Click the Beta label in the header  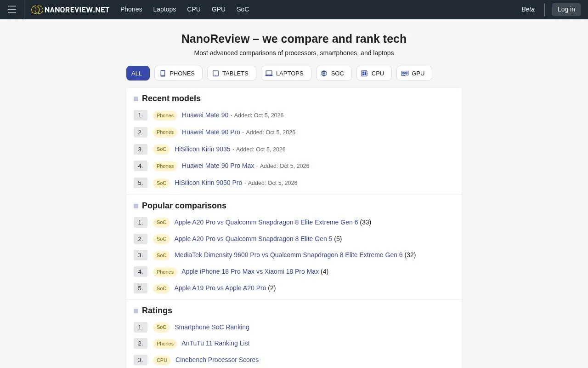click(528, 9)
